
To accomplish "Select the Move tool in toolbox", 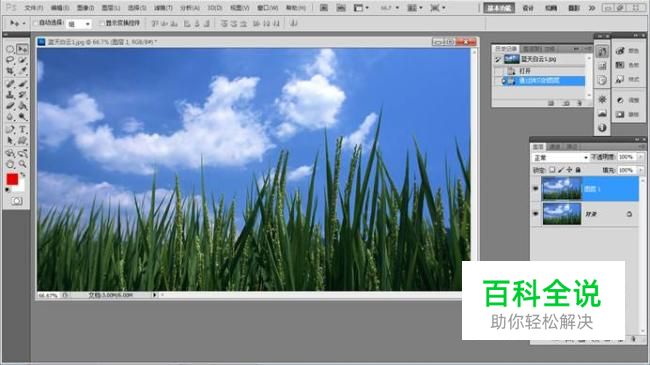I will 22,49.
